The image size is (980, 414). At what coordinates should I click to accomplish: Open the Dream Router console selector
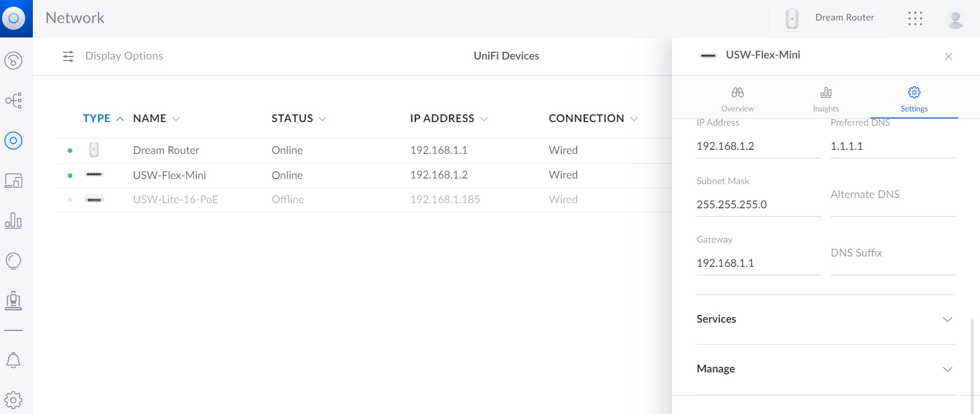827,18
